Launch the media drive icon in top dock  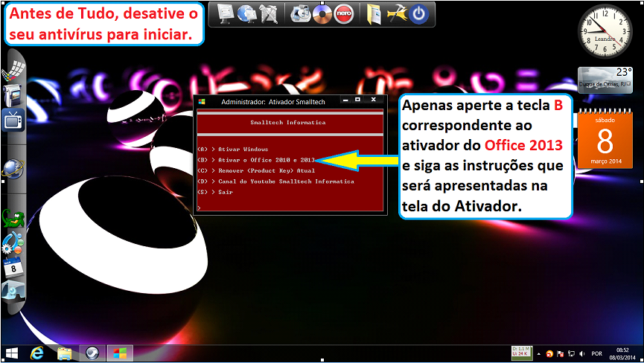tap(300, 15)
